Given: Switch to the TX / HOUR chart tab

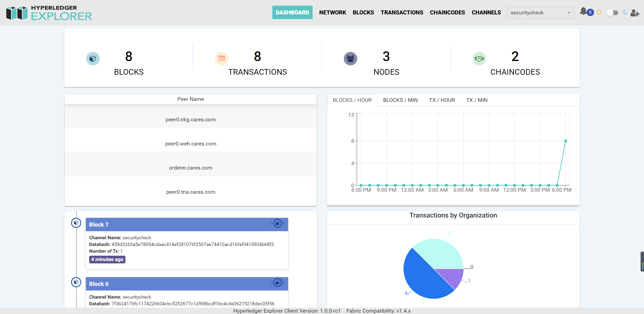Looking at the screenshot, I should [442, 100].
